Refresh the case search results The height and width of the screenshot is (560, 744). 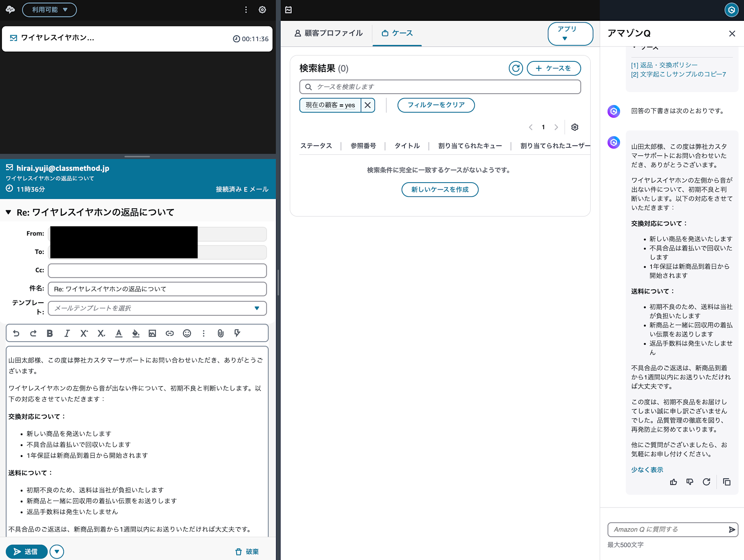pos(516,68)
